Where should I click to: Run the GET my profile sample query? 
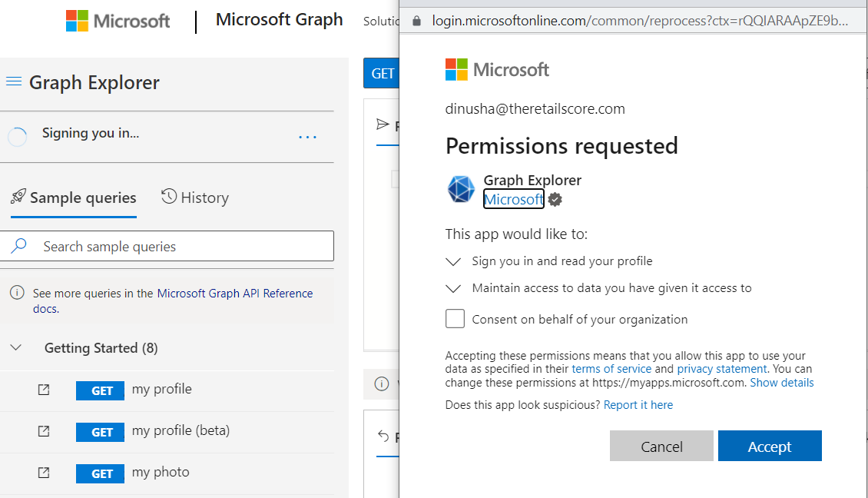point(100,390)
